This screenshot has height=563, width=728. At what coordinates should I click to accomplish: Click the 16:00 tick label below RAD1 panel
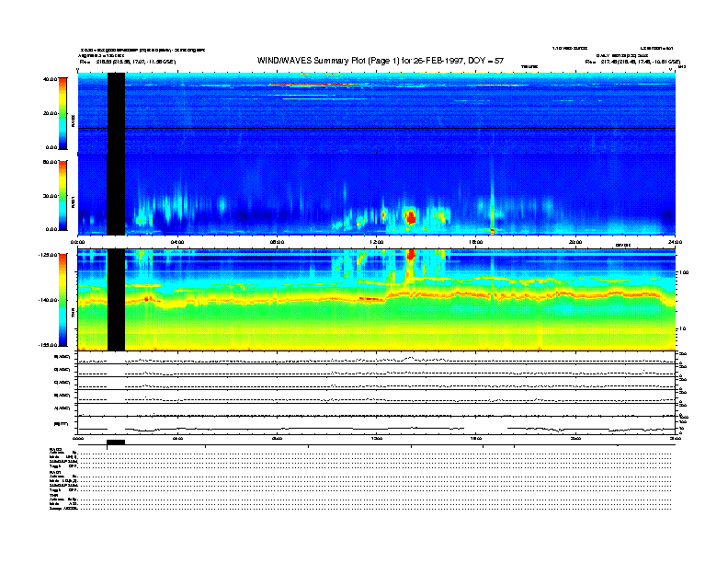pos(476,242)
